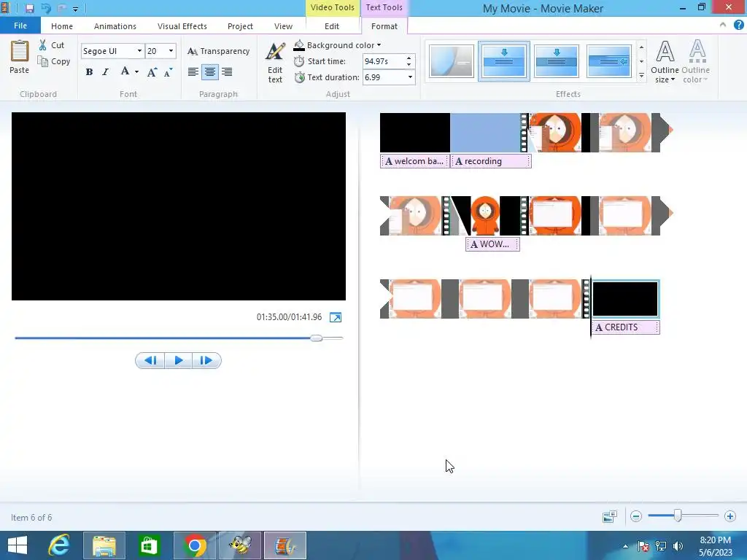Cut the selected text item
This screenshot has width=747, height=560.
click(52, 45)
